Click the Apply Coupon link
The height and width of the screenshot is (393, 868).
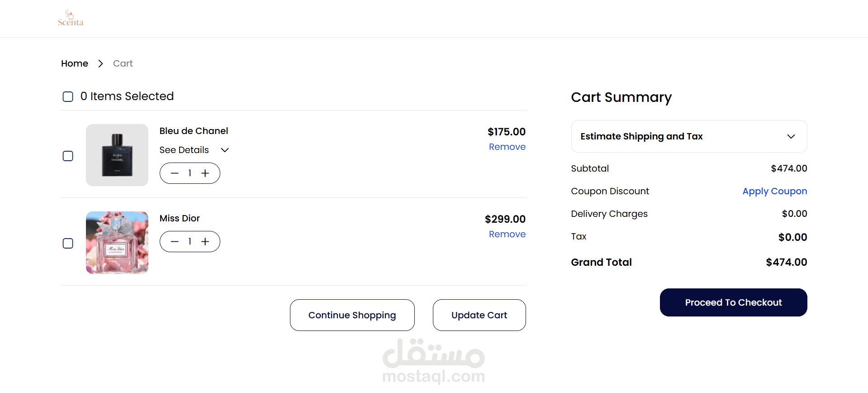click(774, 192)
